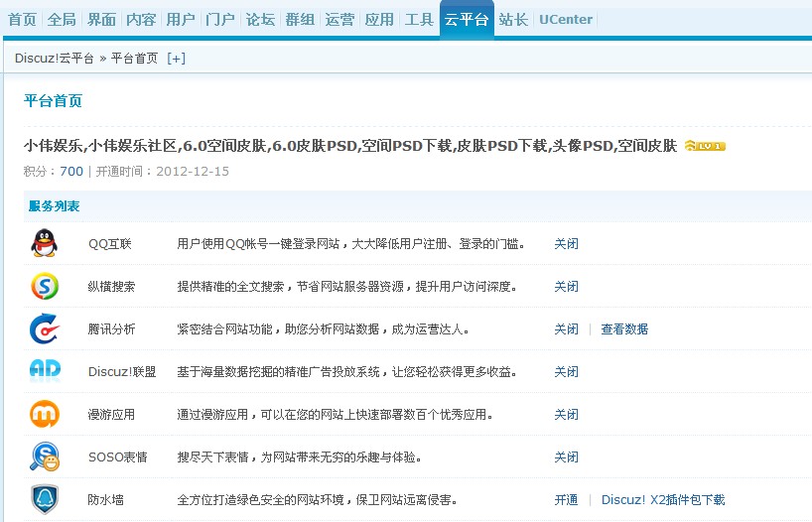Click the 防水墙 shield icon

pyautogui.click(x=45, y=499)
